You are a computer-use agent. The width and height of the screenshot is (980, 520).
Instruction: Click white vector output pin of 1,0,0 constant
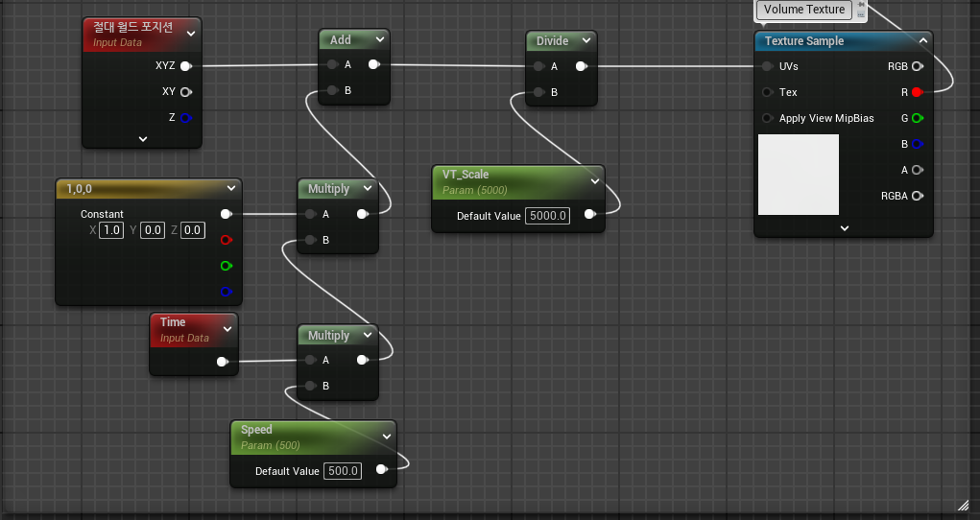click(227, 214)
